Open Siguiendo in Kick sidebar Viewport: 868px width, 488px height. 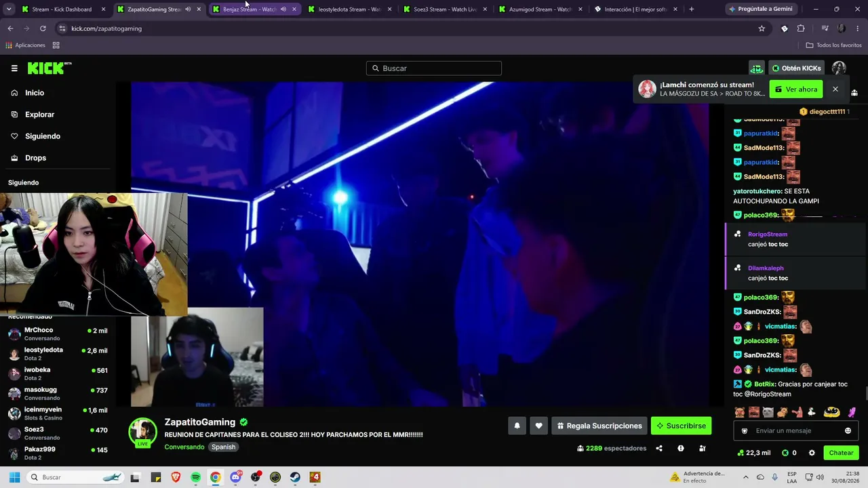coord(43,136)
